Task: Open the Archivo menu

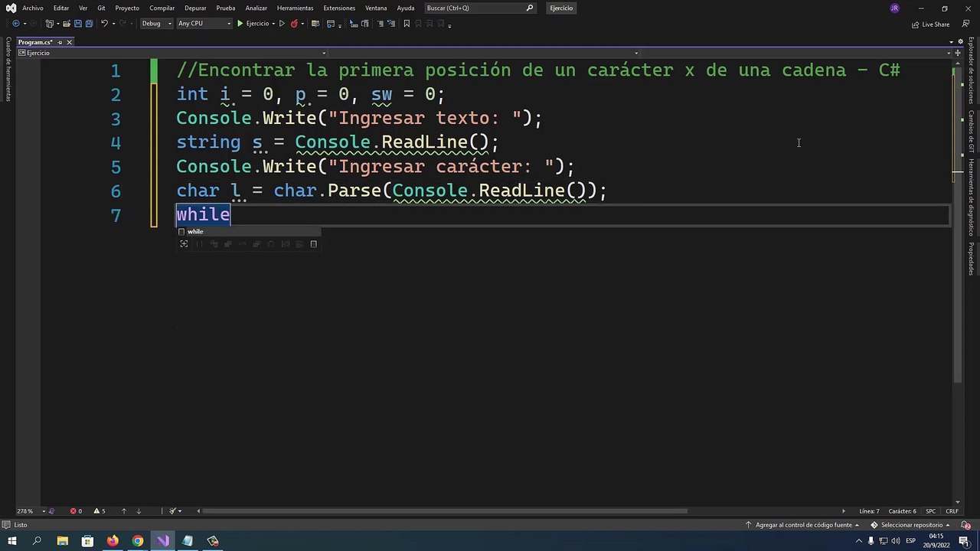Action: (x=33, y=8)
